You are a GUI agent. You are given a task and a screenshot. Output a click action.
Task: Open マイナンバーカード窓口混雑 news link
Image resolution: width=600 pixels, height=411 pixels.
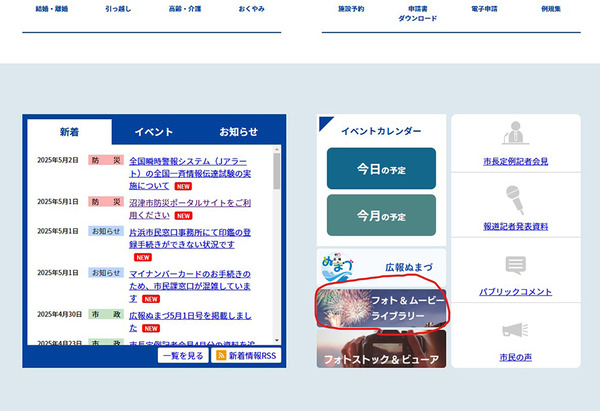tap(190, 286)
